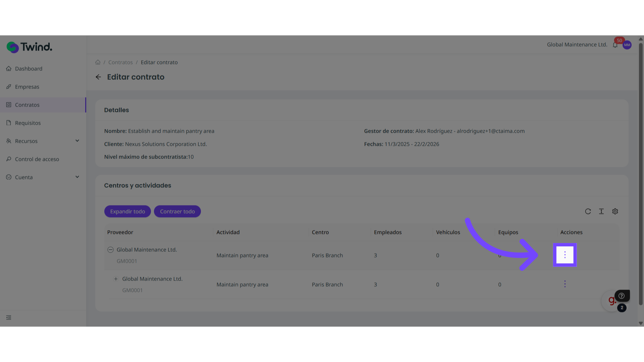Screen dimensions: 644x362
Task: Expand the Cuenta sidebar menu
Action: [x=77, y=177]
